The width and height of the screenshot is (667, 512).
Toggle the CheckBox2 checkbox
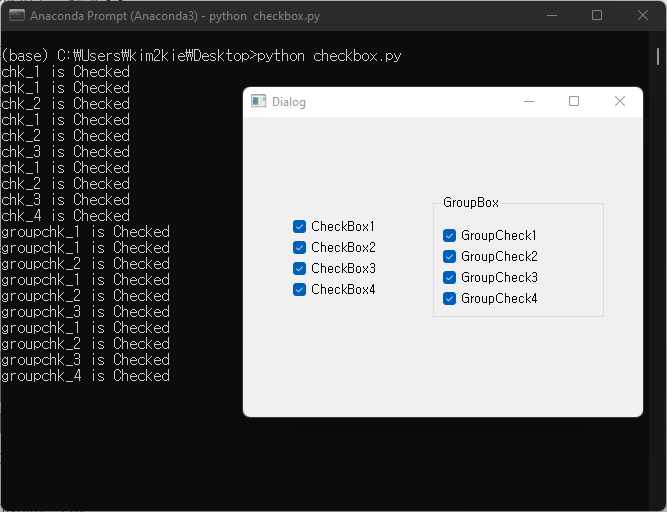pyautogui.click(x=299, y=247)
